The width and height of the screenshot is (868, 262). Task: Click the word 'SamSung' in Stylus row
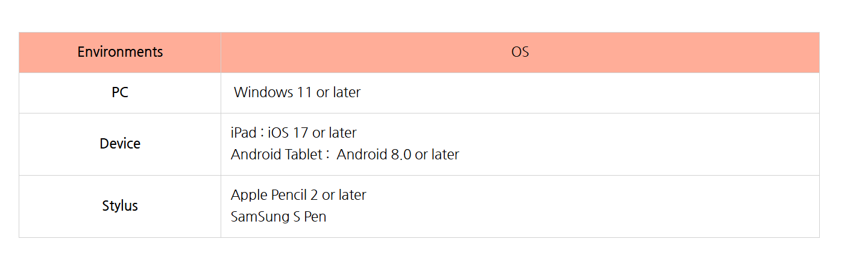tap(260, 216)
